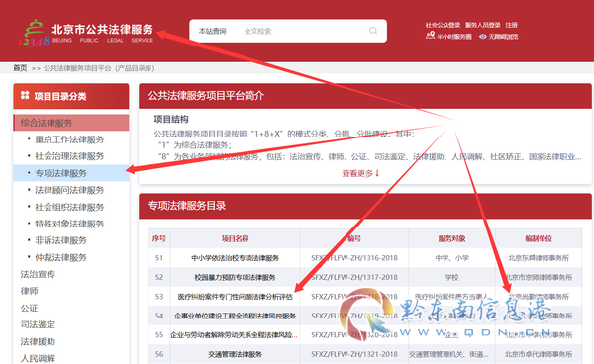
Task: Select 重点工作法律服务 in sidebar
Action: click(69, 139)
